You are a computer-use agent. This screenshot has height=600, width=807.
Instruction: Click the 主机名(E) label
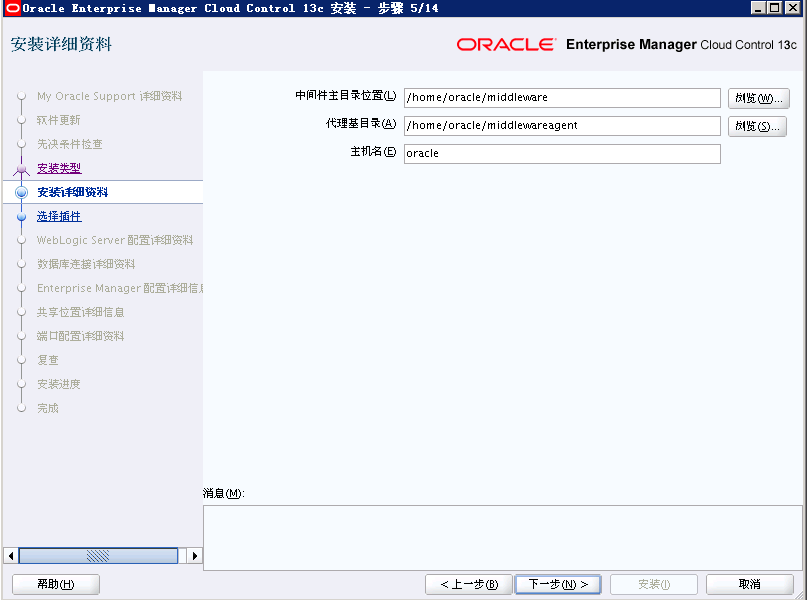tap(373, 151)
